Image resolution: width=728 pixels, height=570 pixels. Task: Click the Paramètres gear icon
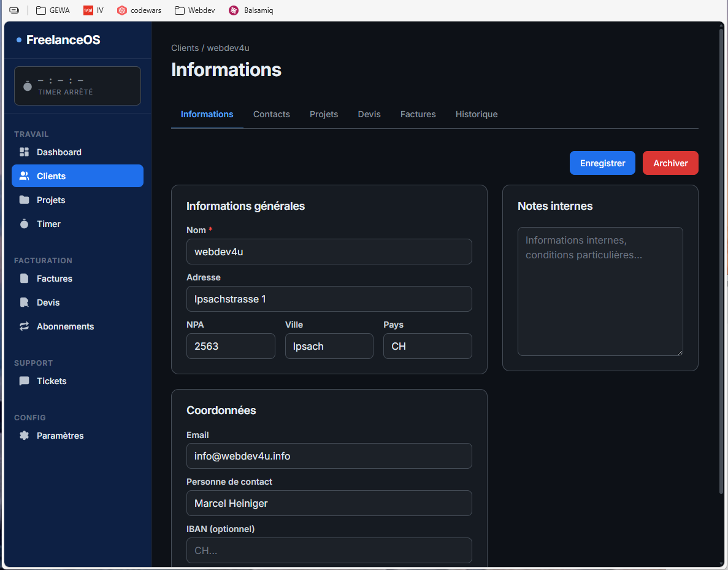pyautogui.click(x=25, y=436)
